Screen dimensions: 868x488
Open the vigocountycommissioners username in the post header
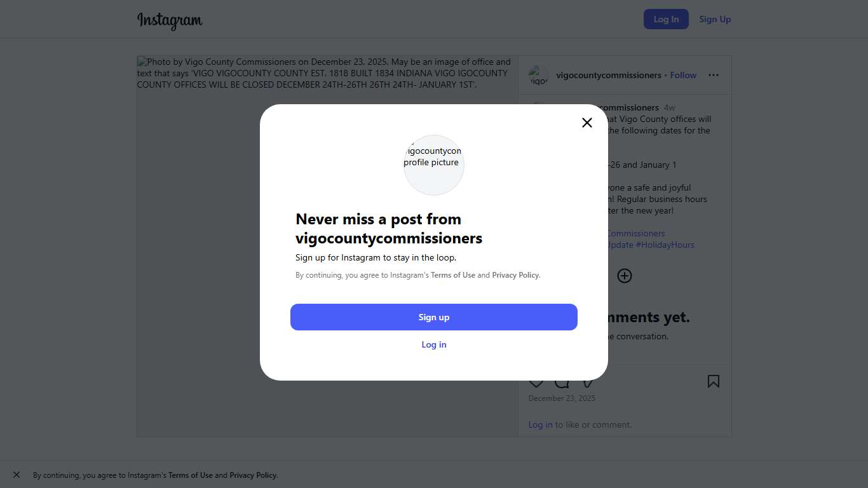[x=609, y=75]
